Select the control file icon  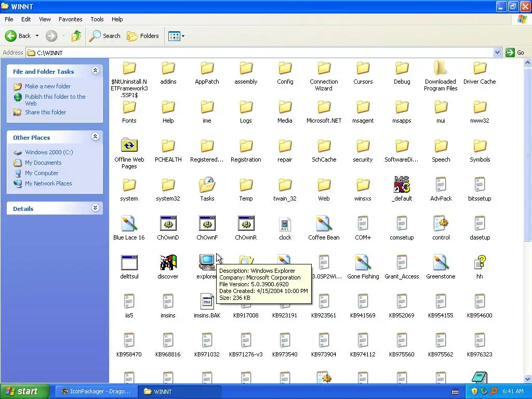441,223
